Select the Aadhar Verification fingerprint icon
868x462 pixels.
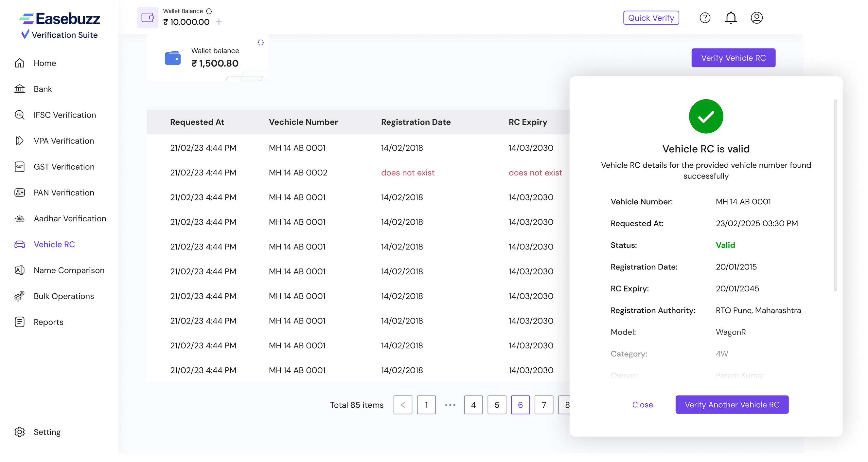(20, 218)
